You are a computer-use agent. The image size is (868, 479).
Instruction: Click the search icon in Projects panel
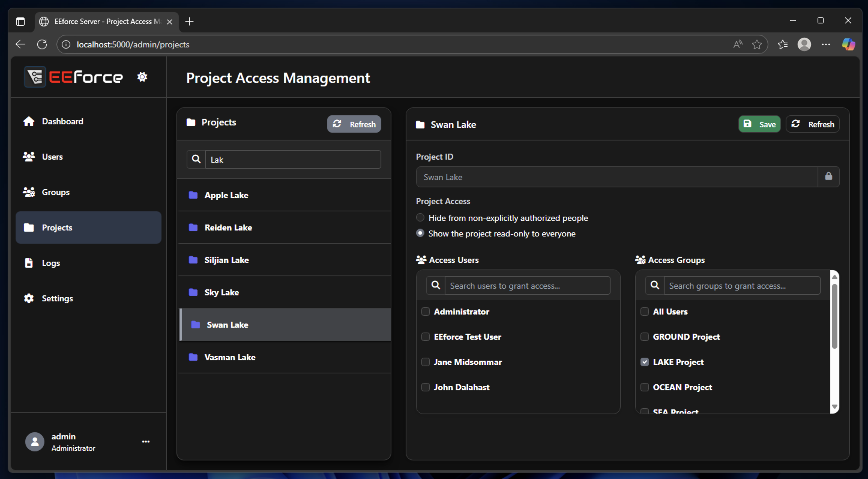tap(196, 159)
